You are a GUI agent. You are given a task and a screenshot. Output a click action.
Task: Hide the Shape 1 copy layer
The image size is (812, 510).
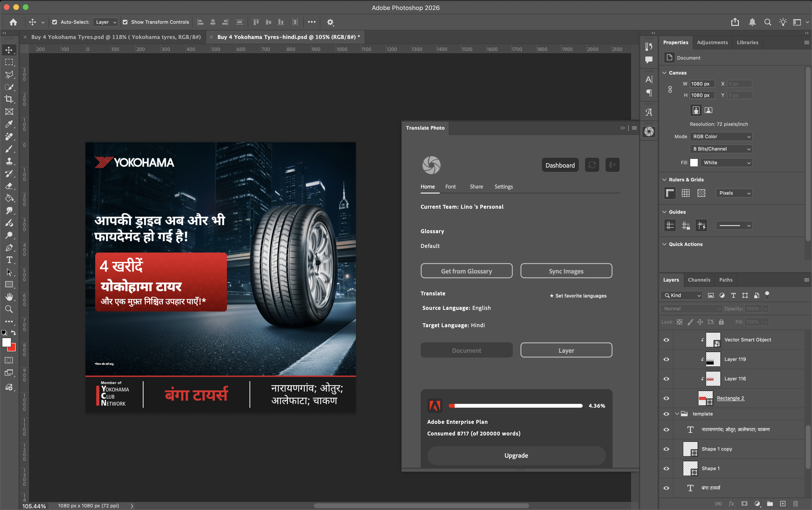coord(666,449)
